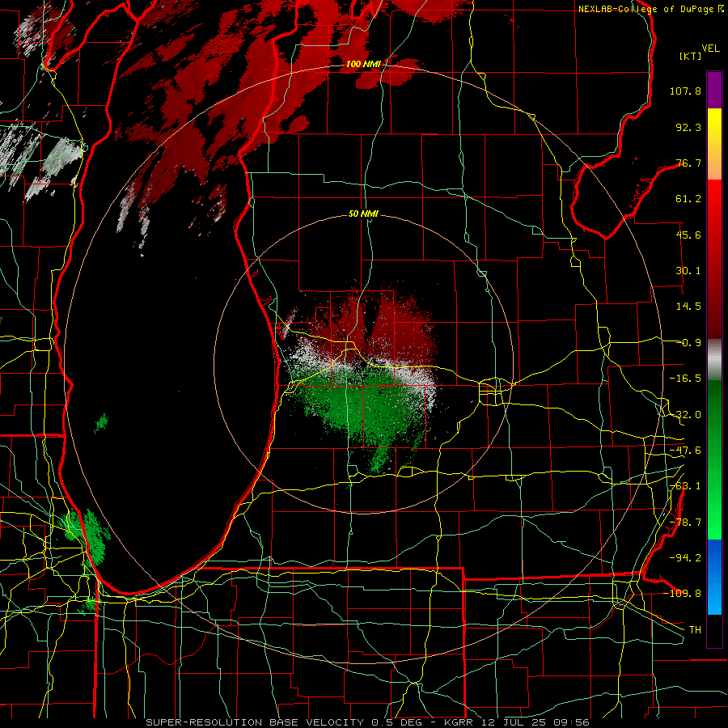
Task: Pick the gray near-zero color bar segment
Action: point(714,360)
